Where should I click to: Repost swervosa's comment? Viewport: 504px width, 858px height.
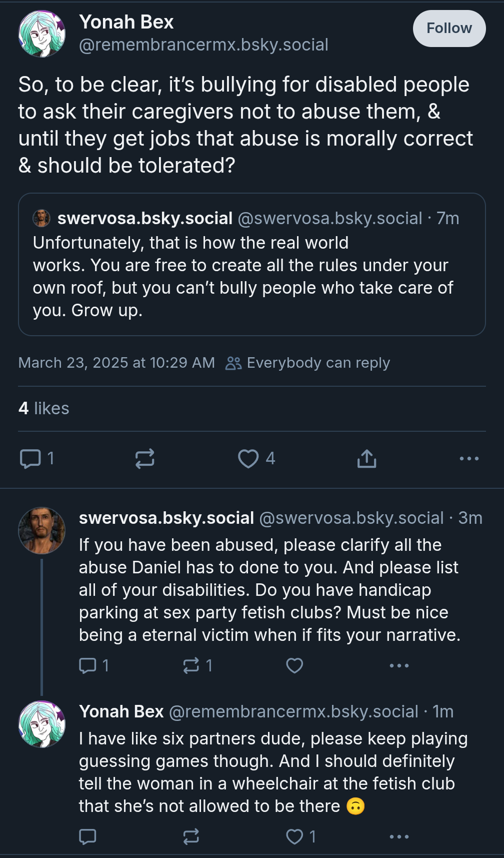point(198,665)
